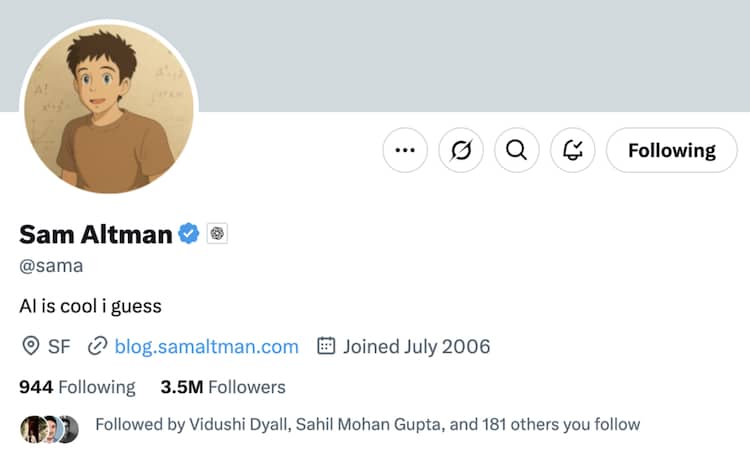Click the calendar icon beside join date
Viewport: 750px width, 471px height.
[x=326, y=347]
